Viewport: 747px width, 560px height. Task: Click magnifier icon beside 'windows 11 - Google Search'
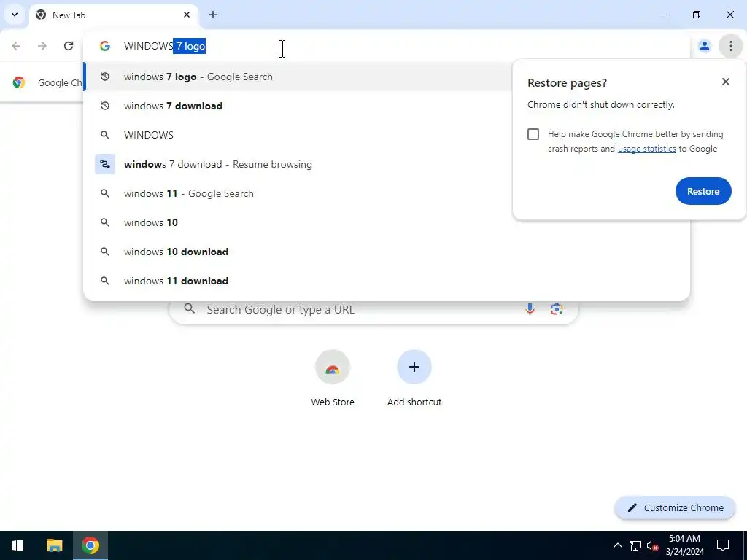click(x=105, y=193)
